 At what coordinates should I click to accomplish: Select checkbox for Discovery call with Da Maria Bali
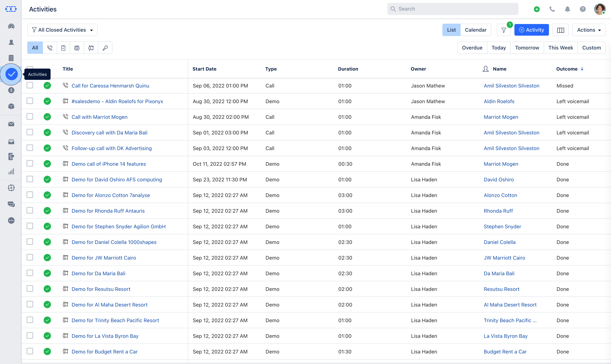30,132
